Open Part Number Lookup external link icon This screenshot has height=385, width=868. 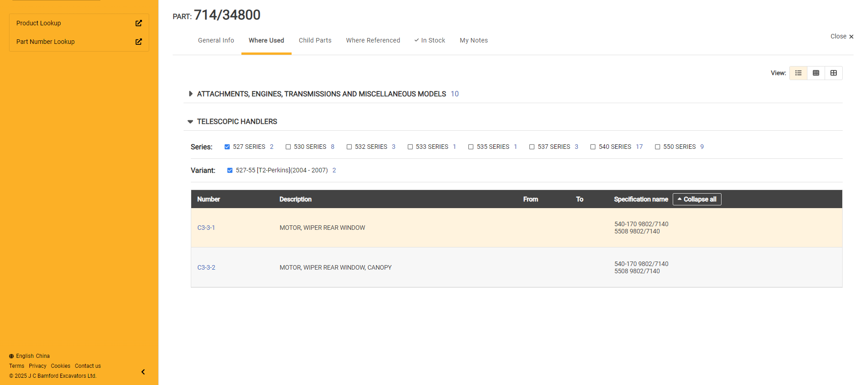138,42
